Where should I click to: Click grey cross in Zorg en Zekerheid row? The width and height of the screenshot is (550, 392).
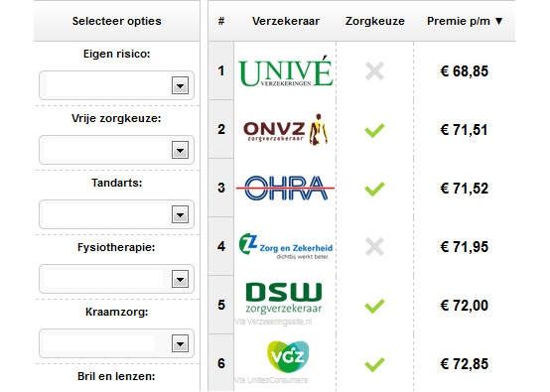tap(374, 246)
